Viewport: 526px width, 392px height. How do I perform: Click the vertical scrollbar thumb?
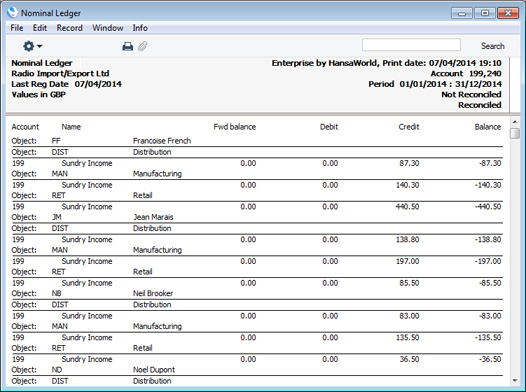pos(515,133)
